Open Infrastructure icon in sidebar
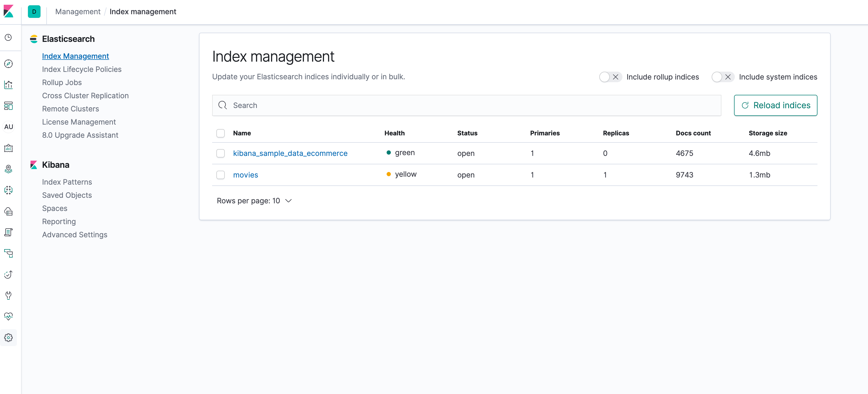Screen dimensions: 868x394 8,211
